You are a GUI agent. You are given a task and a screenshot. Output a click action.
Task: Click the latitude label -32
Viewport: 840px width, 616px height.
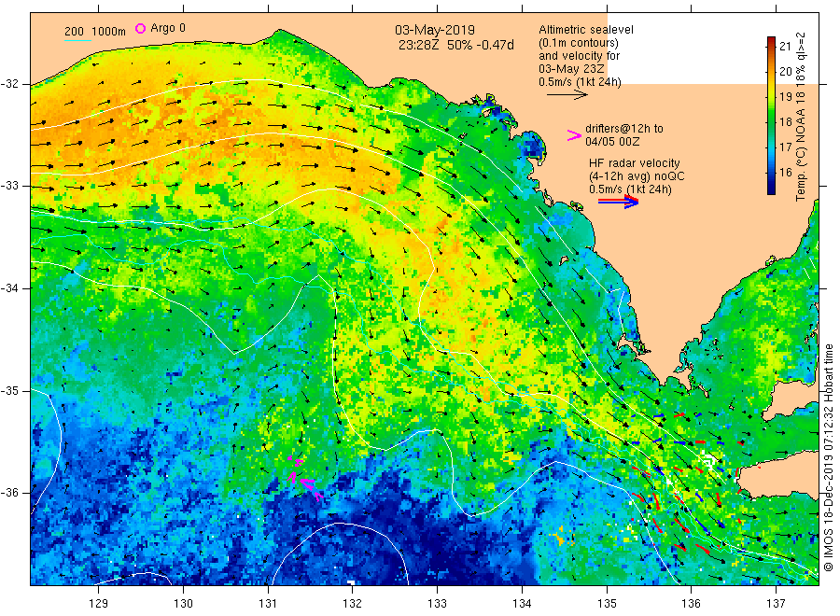pos(9,84)
